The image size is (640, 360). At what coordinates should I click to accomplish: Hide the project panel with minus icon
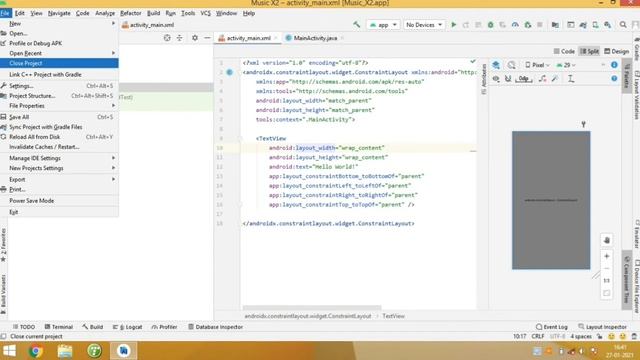(x=207, y=38)
